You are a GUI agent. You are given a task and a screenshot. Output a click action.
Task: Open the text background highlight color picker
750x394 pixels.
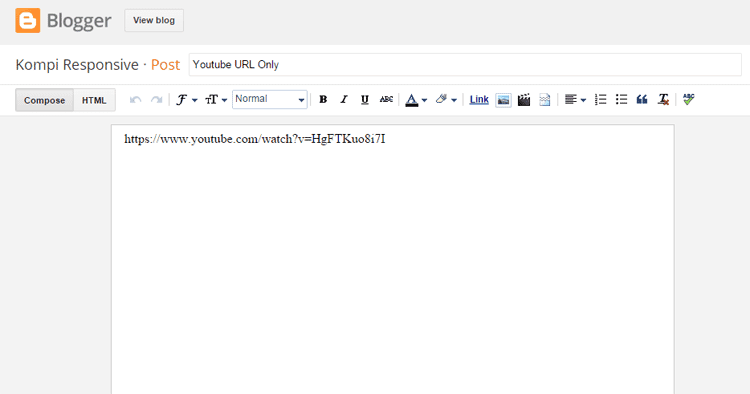[446, 99]
